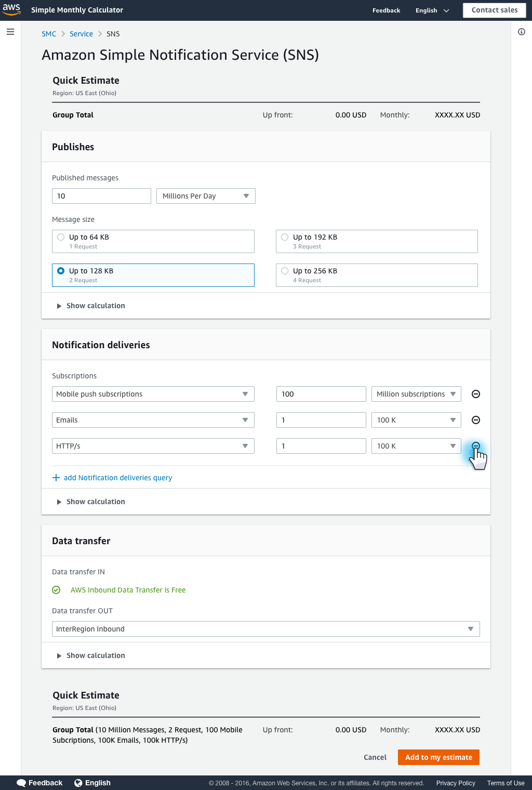Remove the HTTP/s subscription row
The image size is (532, 790).
[475, 446]
